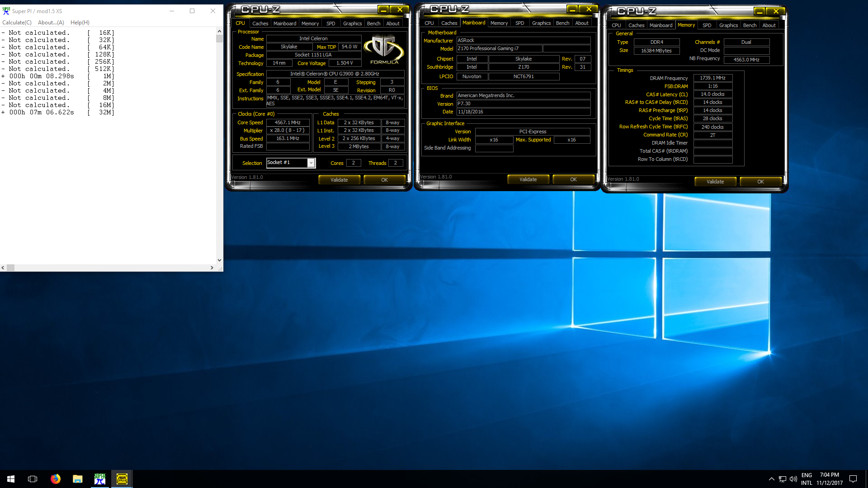Open CPU tab in the Memory window
This screenshot has width=868, height=488.
click(616, 25)
